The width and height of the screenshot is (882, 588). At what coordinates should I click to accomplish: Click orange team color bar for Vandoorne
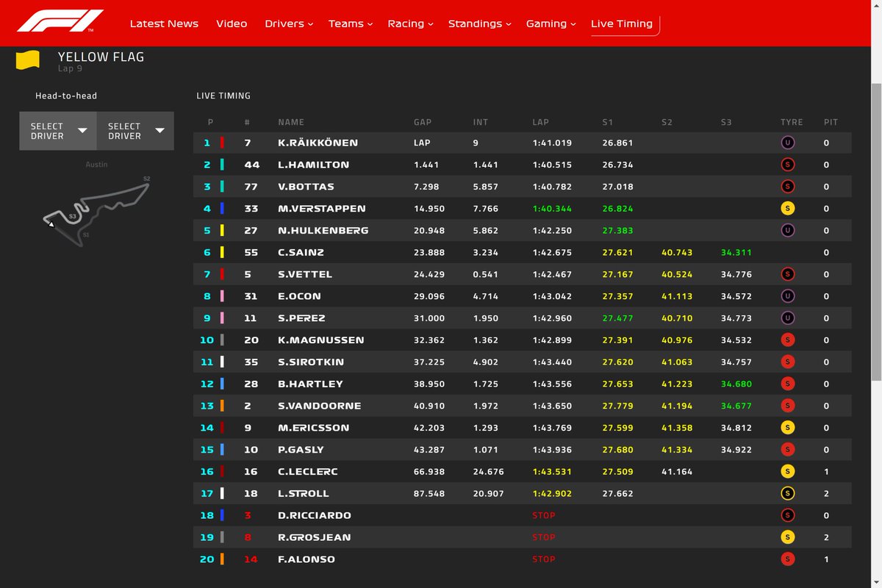click(x=222, y=406)
